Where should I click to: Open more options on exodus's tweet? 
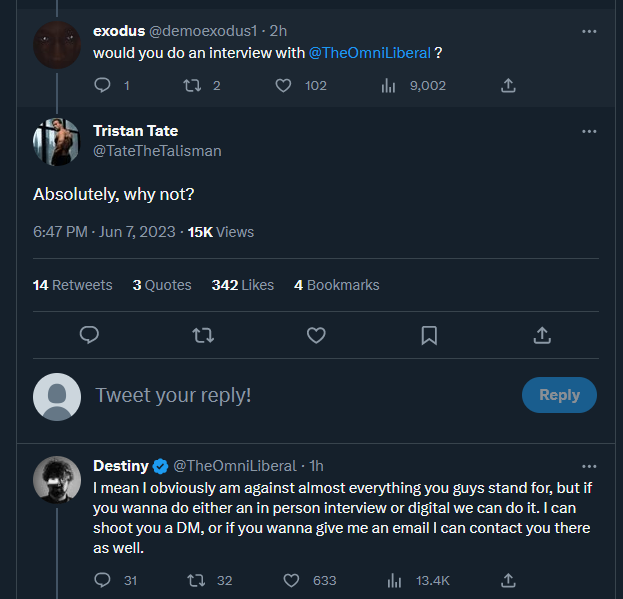(589, 31)
